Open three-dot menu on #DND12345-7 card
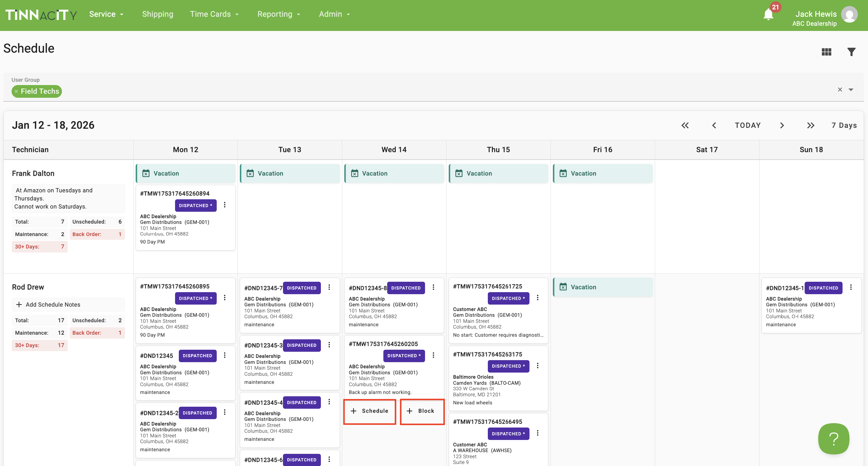The width and height of the screenshot is (868, 466). (329, 287)
